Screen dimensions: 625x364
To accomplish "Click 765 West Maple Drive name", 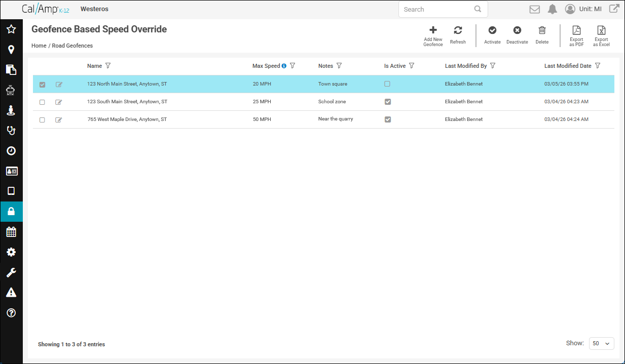I will [127, 119].
